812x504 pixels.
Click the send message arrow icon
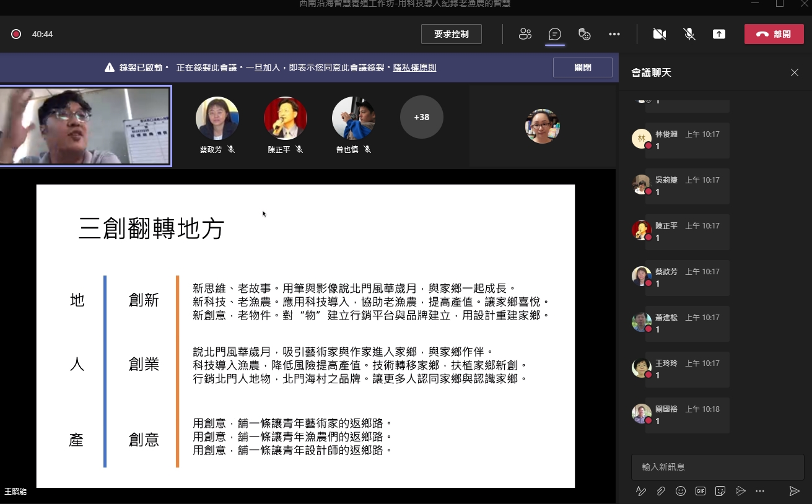click(x=794, y=491)
